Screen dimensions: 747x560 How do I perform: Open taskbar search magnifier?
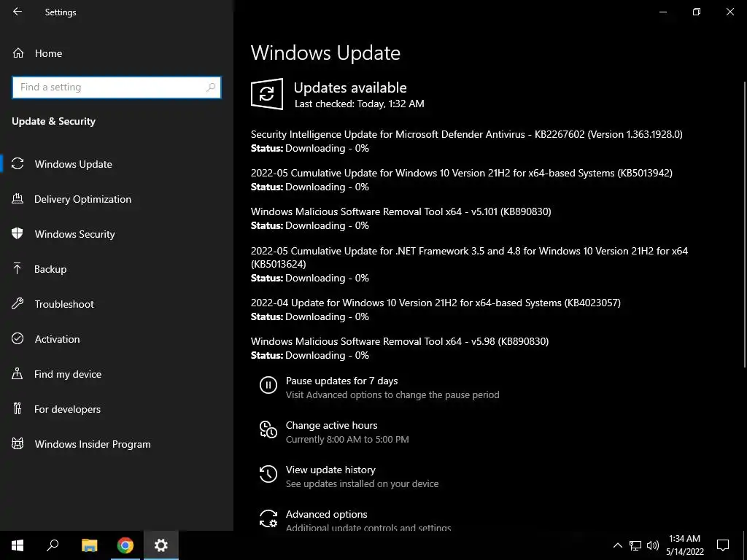pos(53,545)
